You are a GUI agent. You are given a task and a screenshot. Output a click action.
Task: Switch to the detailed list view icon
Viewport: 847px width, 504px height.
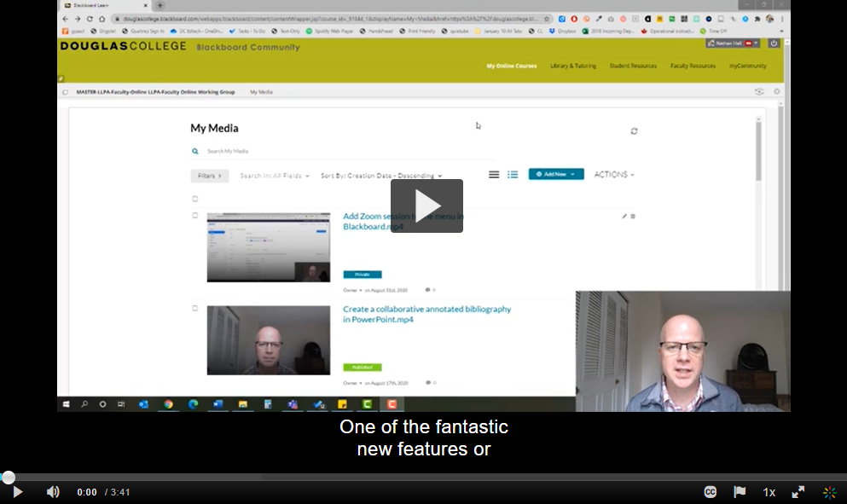[513, 175]
